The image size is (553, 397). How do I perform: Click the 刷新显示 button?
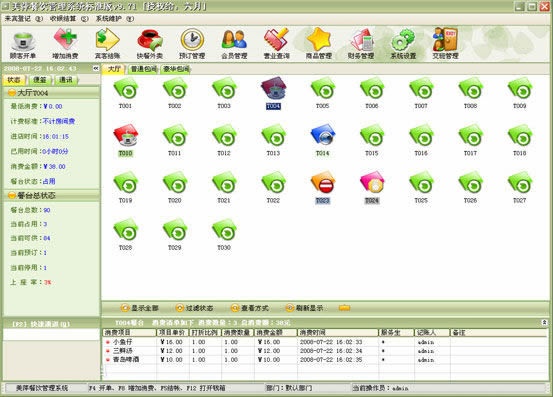(305, 308)
